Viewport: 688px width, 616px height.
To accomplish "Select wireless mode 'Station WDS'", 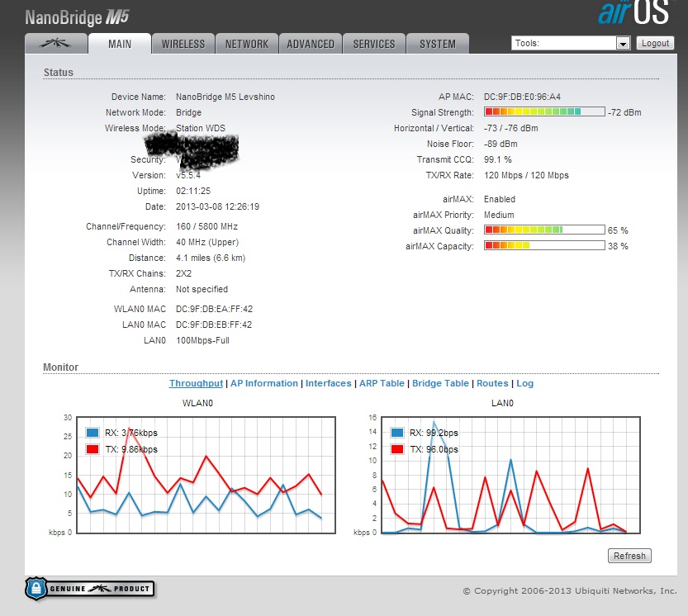I will [201, 128].
